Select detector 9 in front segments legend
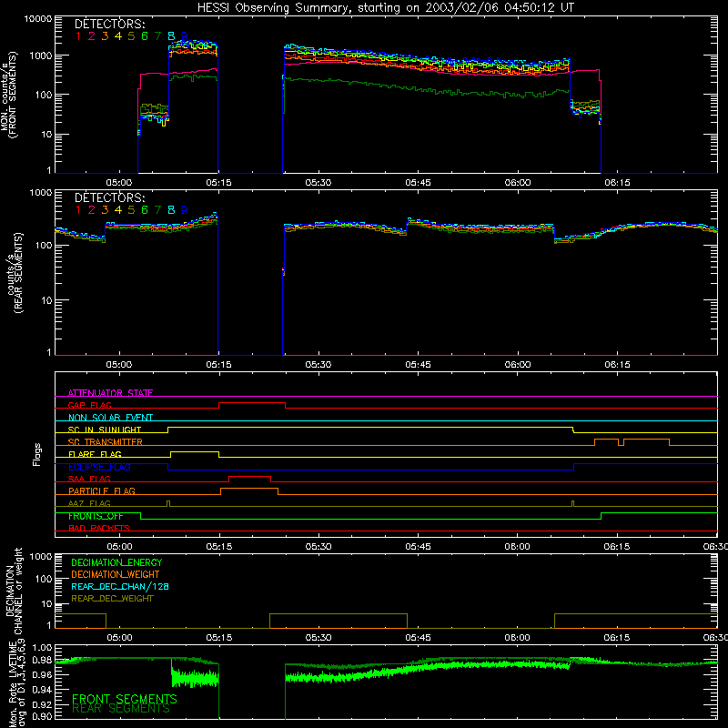Image resolution: width=728 pixels, height=728 pixels. pyautogui.click(x=185, y=36)
